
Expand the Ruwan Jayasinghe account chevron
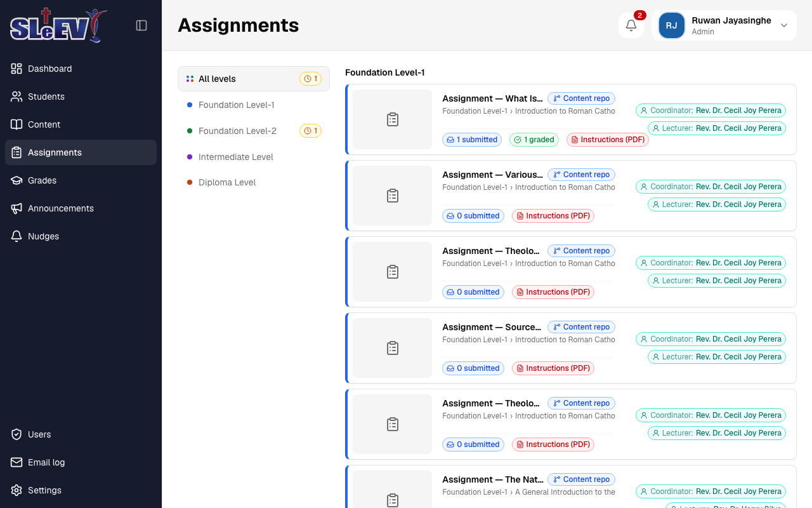[784, 25]
